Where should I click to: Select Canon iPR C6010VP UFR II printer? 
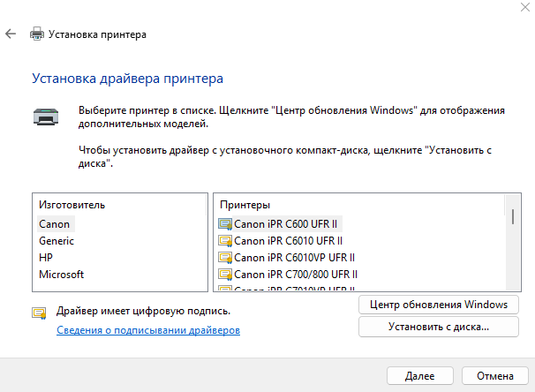pos(294,258)
